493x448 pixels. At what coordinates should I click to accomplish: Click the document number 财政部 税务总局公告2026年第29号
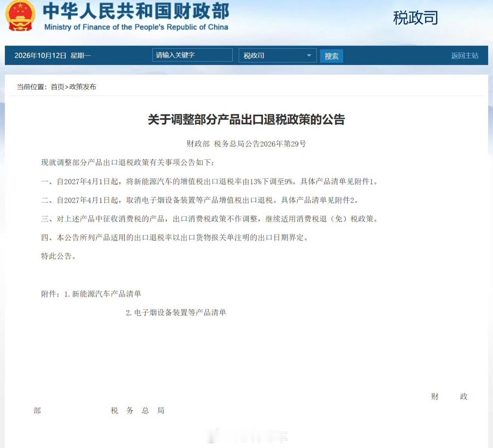coord(246,144)
